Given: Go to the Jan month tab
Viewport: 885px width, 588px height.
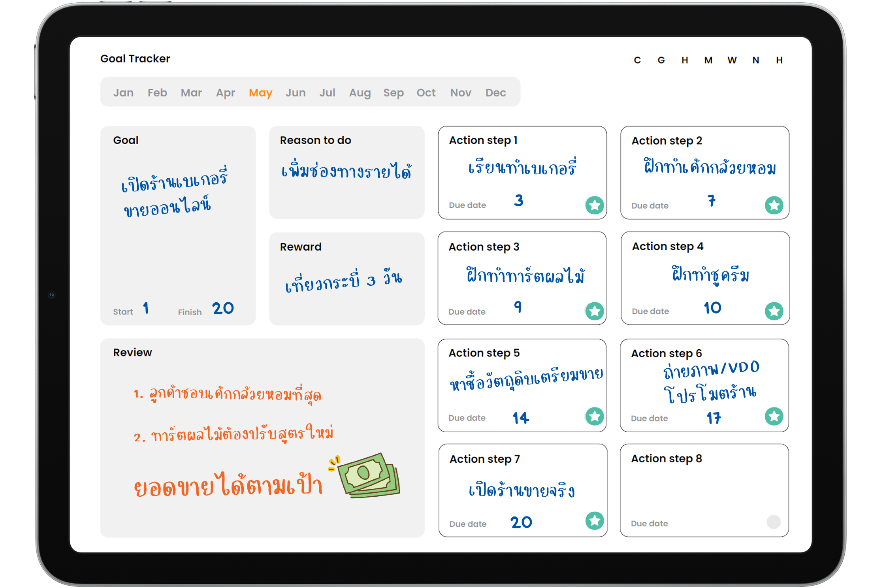Looking at the screenshot, I should 123,92.
